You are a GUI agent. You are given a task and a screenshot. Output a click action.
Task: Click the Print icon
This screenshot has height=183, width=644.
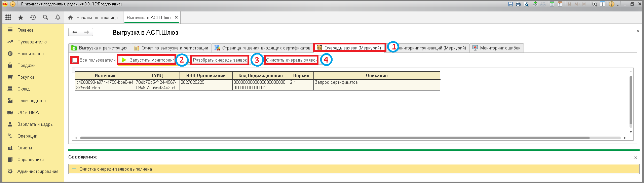[518, 4]
